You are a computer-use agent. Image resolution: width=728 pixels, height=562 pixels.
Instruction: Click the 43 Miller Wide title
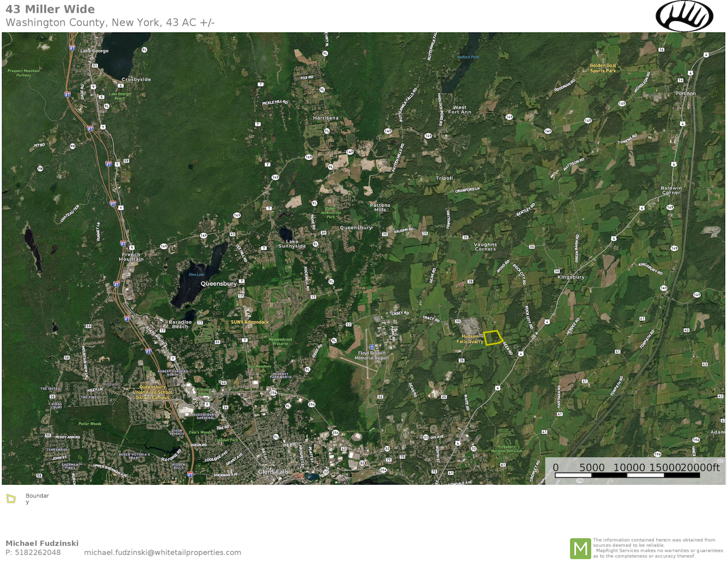tap(50, 9)
